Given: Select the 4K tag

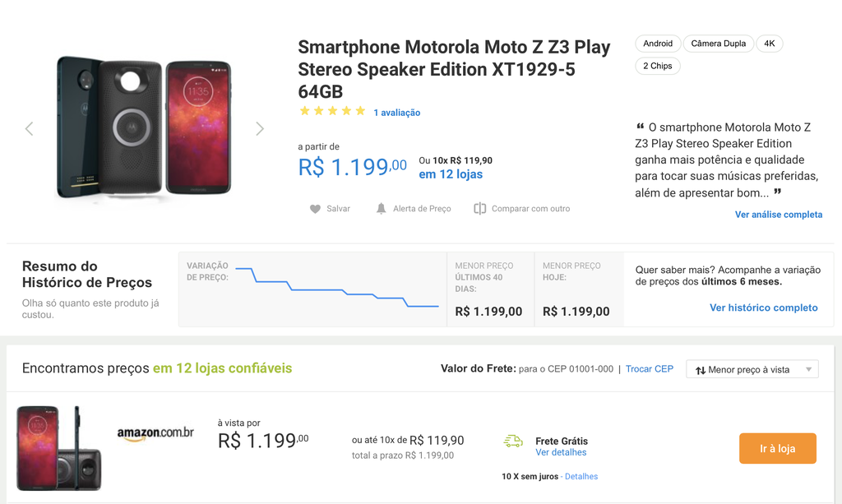Looking at the screenshot, I should [770, 44].
